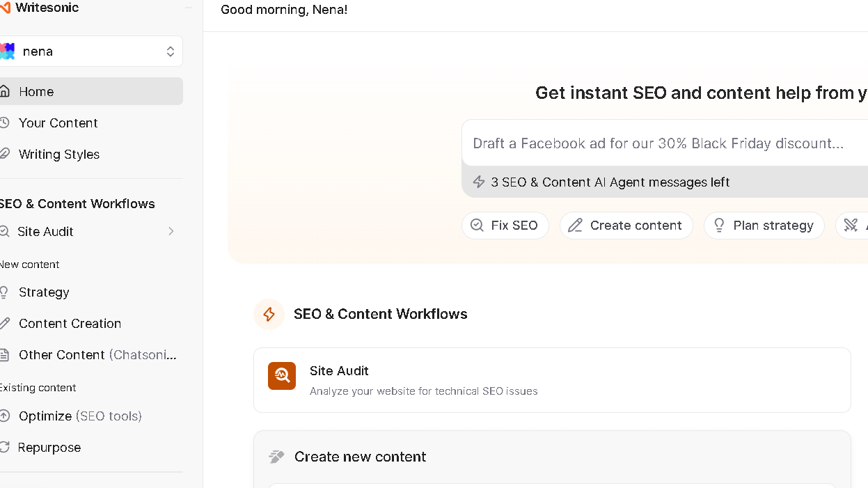
Task: Click the Writesonic logo icon
Action: coord(5,8)
